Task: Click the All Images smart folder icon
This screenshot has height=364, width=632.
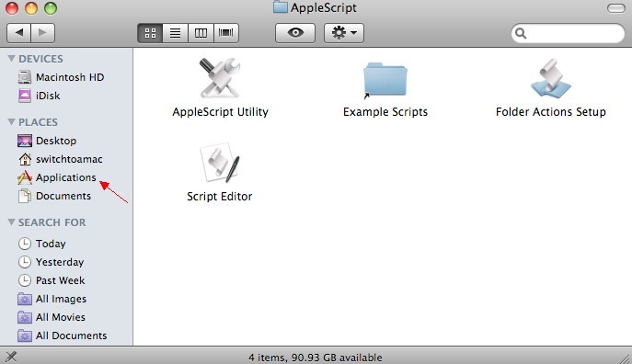Action: [25, 299]
